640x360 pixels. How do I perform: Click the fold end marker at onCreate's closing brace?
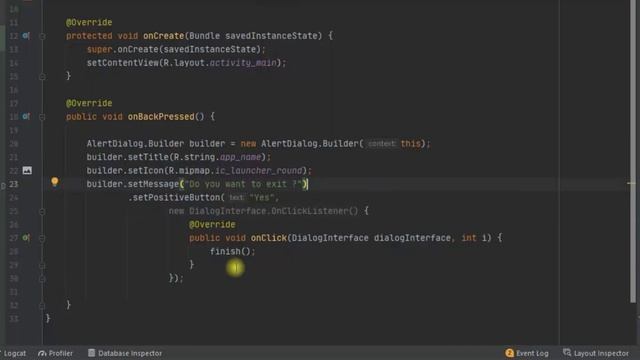pyautogui.click(x=42, y=76)
